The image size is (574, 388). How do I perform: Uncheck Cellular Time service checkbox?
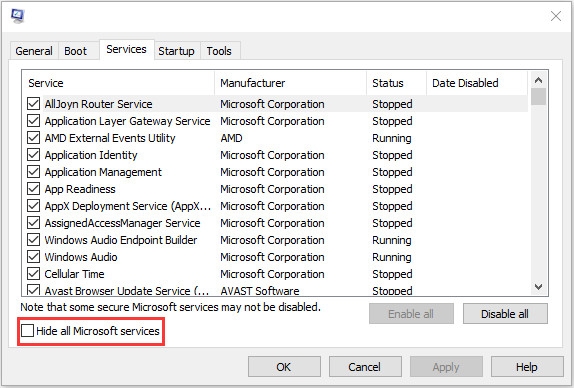point(33,273)
